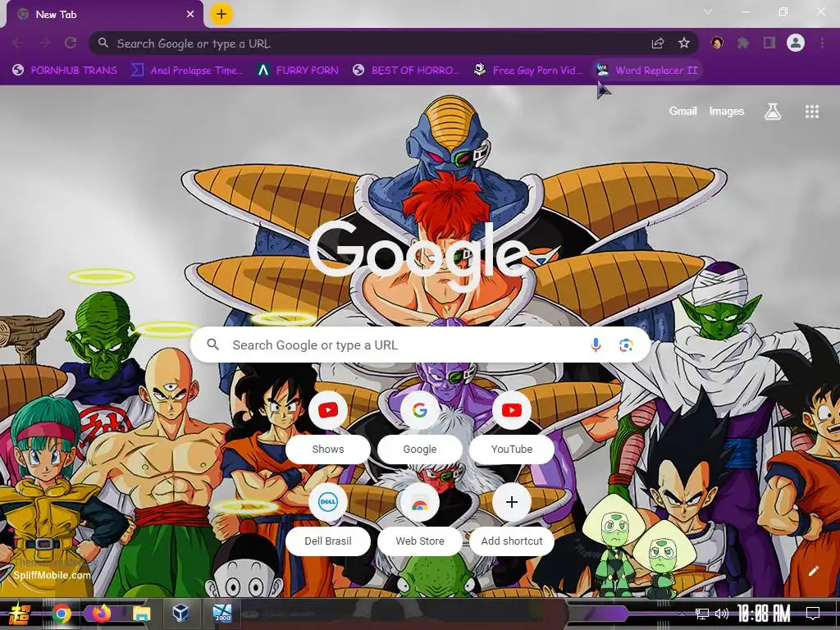Open Search Labs flask icon
The width and height of the screenshot is (840, 630).
coord(773,112)
